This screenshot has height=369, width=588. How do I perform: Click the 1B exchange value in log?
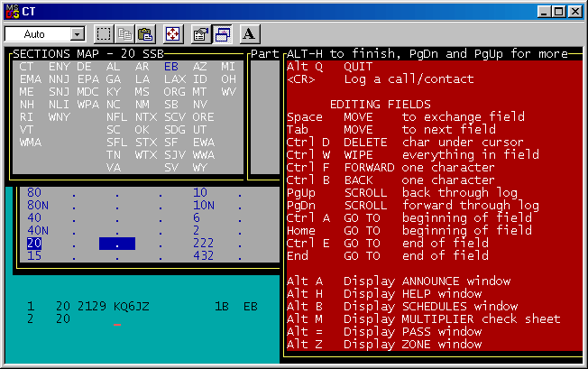[222, 307]
